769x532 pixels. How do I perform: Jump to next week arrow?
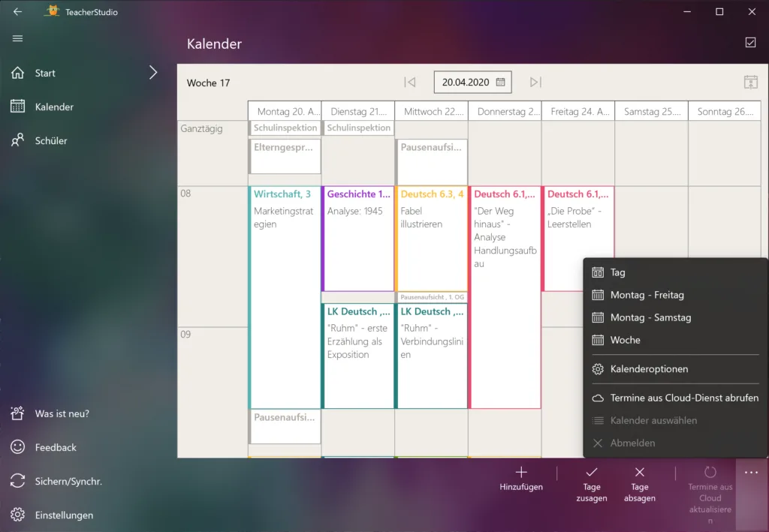coord(535,83)
